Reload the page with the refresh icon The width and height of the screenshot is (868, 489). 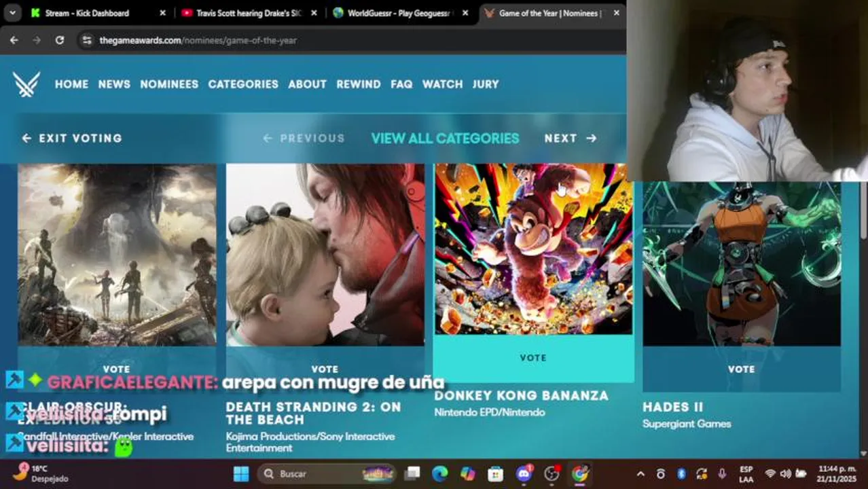pos(60,40)
